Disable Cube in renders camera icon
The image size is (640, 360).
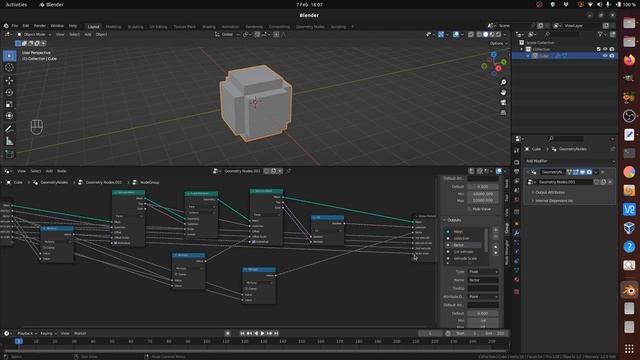pos(612,56)
